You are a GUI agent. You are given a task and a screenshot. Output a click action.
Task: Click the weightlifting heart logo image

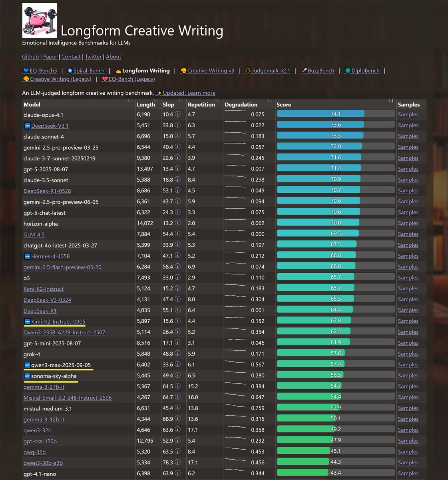pyautogui.click(x=40, y=21)
